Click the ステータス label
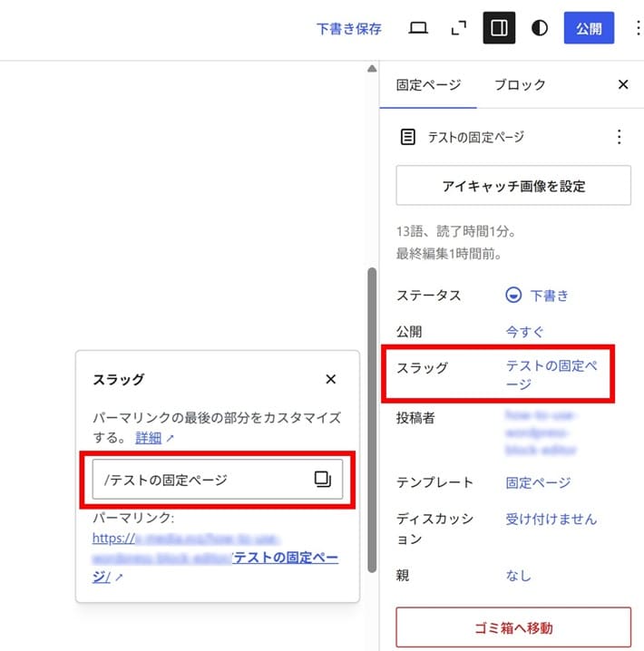The image size is (644, 651). click(428, 296)
